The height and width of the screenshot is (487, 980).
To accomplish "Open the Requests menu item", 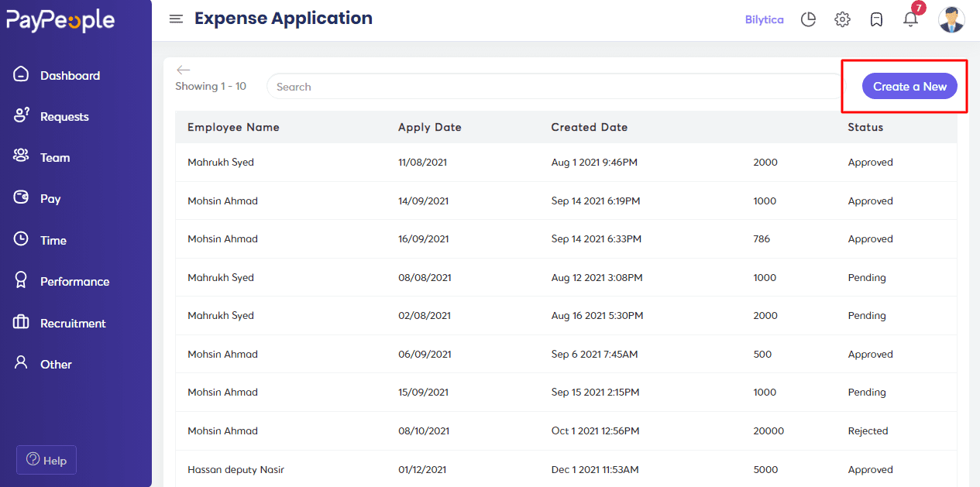I will click(64, 117).
